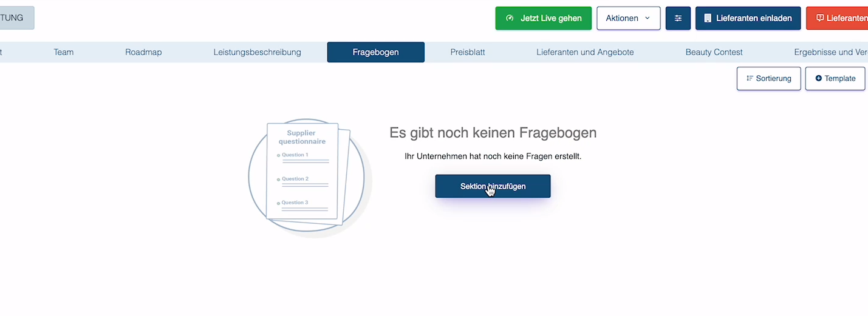Click the plus icon on Template button
868x316 pixels.
pyautogui.click(x=818, y=78)
